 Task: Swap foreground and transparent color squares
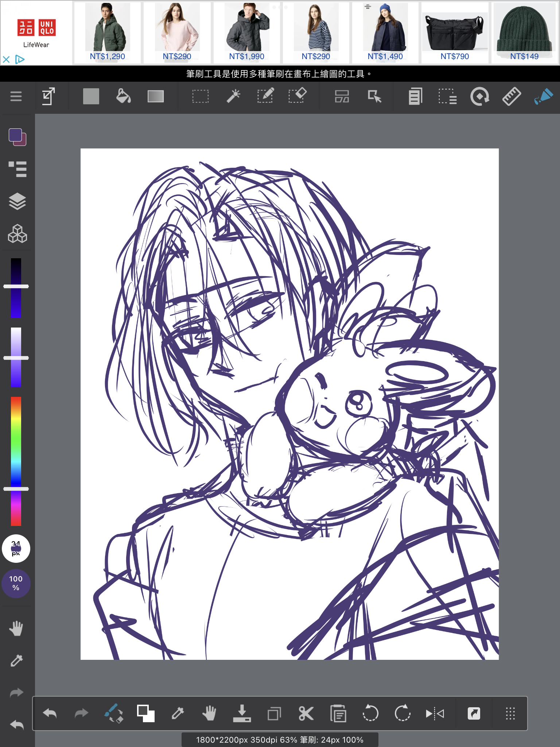[145, 713]
